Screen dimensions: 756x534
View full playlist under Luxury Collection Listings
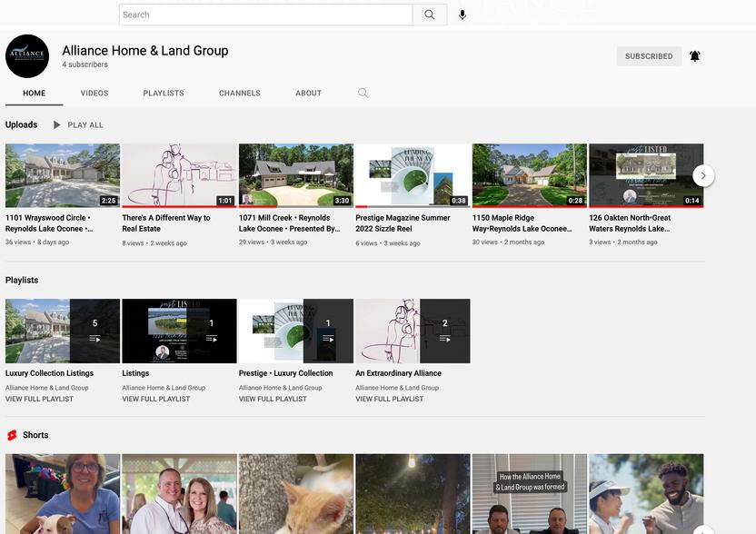pos(40,399)
